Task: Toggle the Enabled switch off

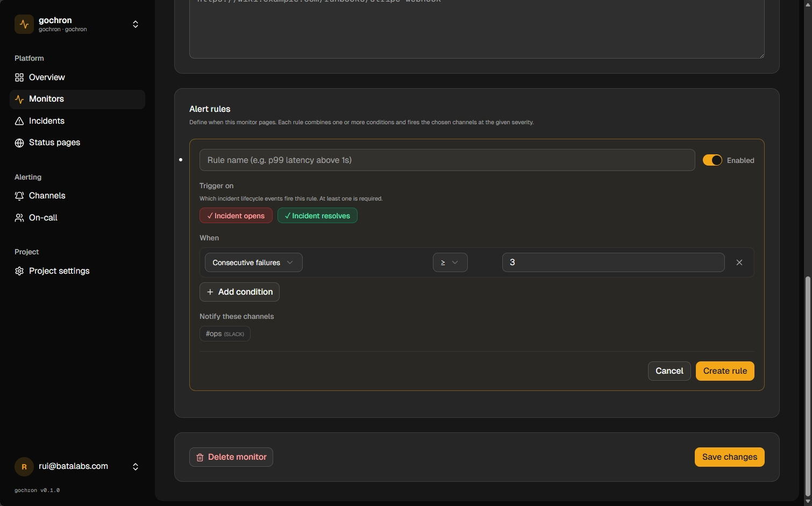Action: (x=712, y=160)
